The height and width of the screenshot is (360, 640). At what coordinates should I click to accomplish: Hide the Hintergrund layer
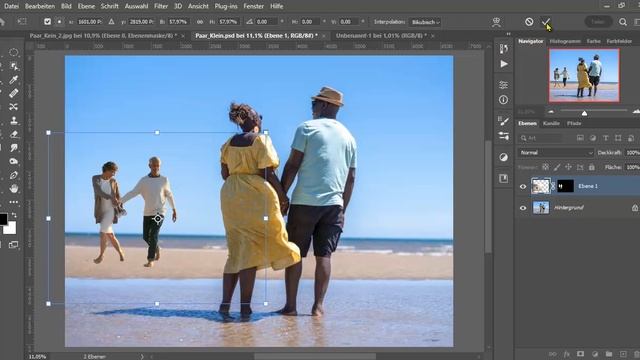tap(523, 208)
